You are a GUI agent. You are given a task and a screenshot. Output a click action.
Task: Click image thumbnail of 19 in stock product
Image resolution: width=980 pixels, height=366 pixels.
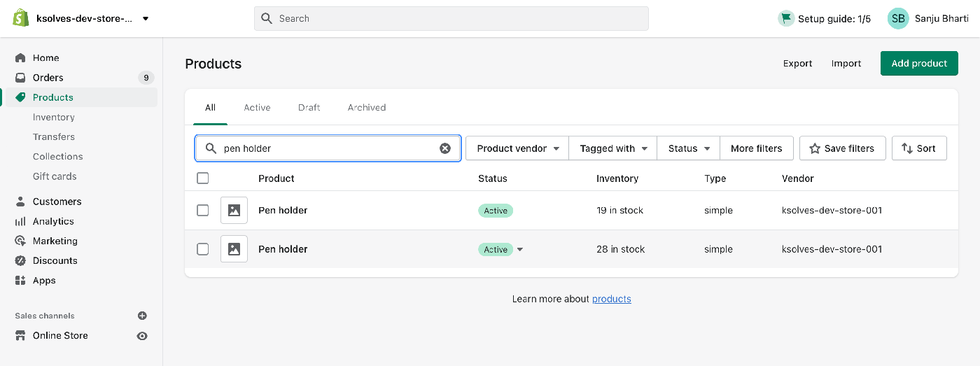coord(234,210)
